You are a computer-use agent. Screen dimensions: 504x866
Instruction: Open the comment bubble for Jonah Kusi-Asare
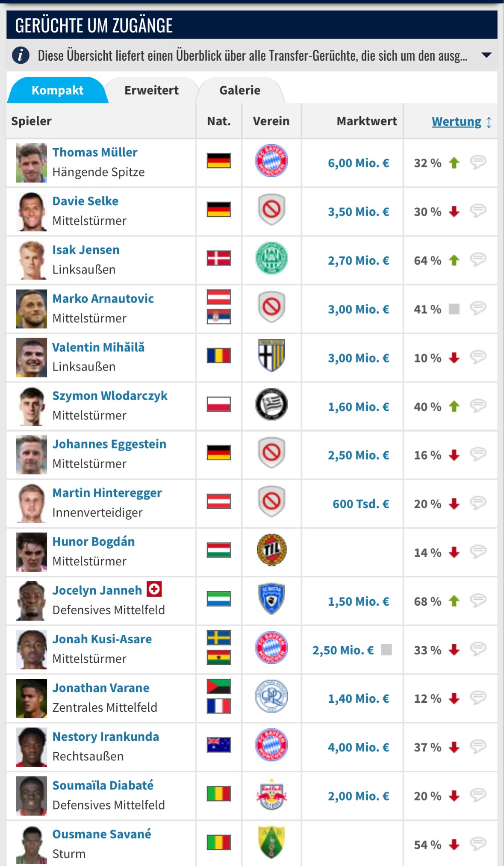pos(478,649)
